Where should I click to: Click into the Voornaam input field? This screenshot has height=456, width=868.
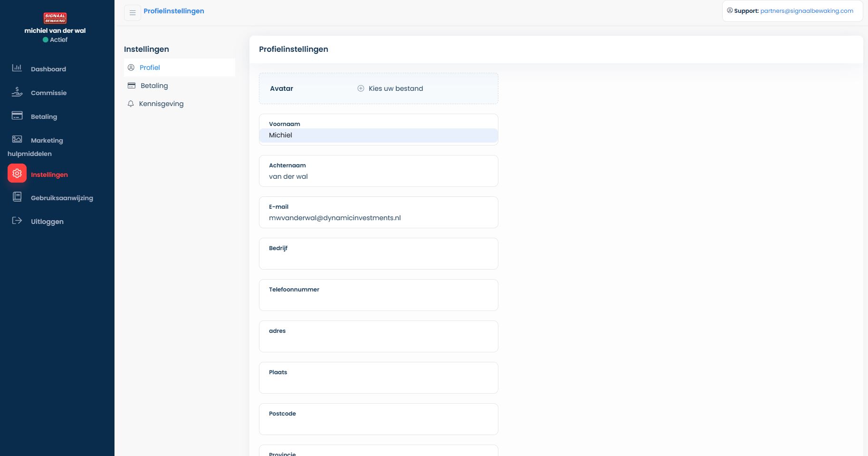[x=378, y=136]
